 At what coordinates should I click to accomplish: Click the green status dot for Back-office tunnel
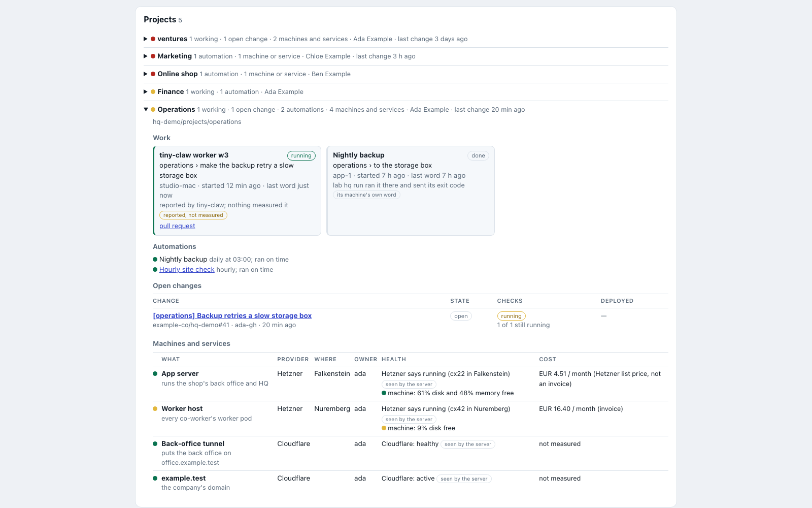[x=155, y=444]
